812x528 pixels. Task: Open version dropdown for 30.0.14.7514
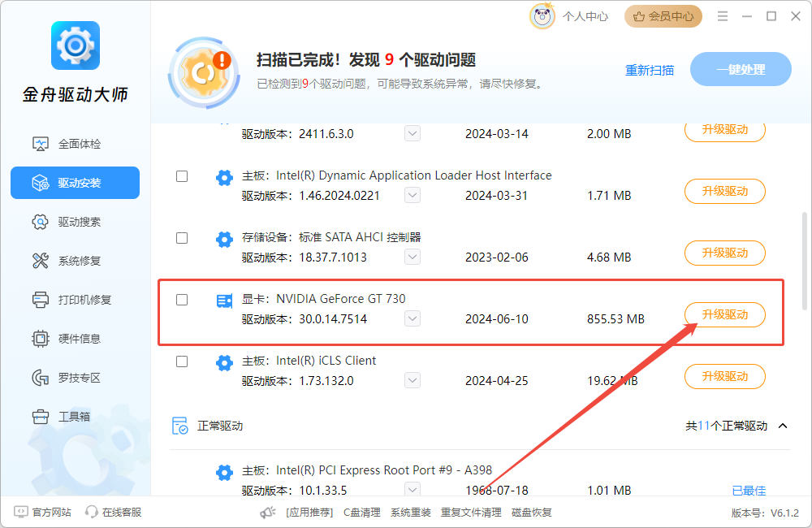(412, 318)
